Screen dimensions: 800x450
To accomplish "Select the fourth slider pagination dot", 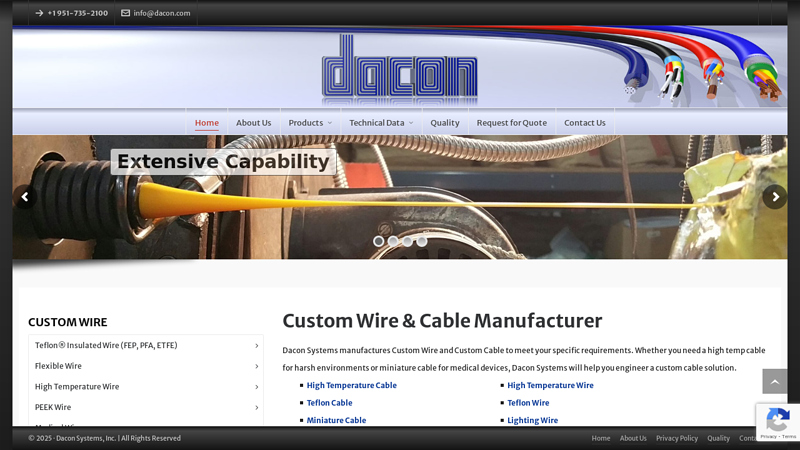I will [421, 241].
